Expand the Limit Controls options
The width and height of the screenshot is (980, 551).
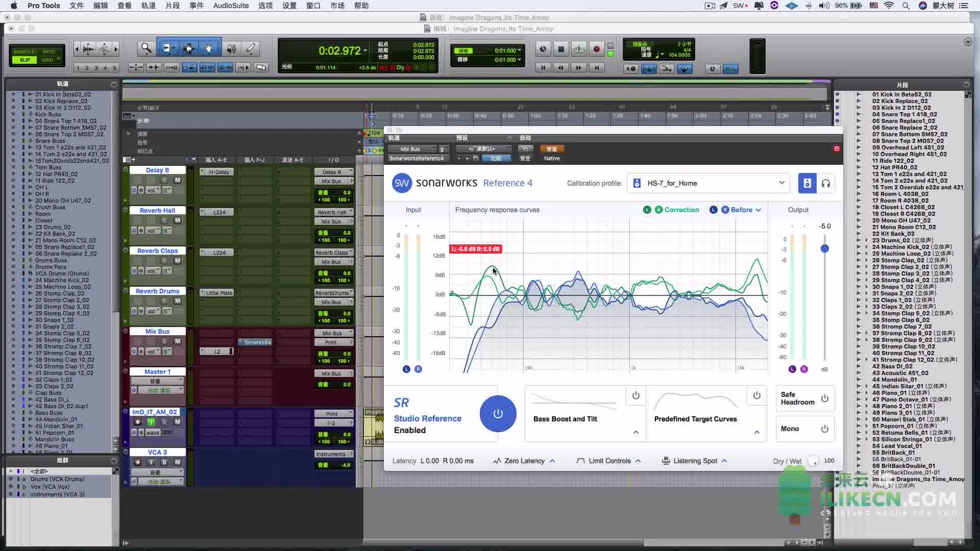[x=638, y=461]
